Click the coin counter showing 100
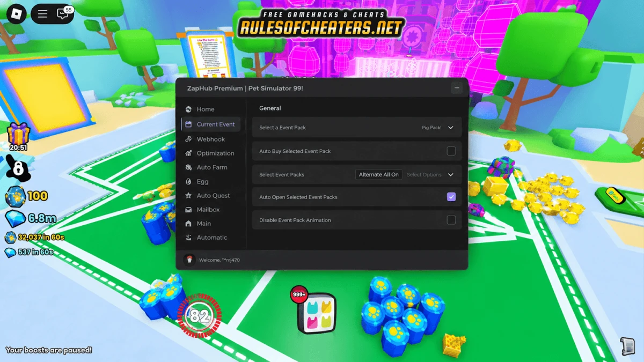Screen dimensions: 644x362 point(27,196)
